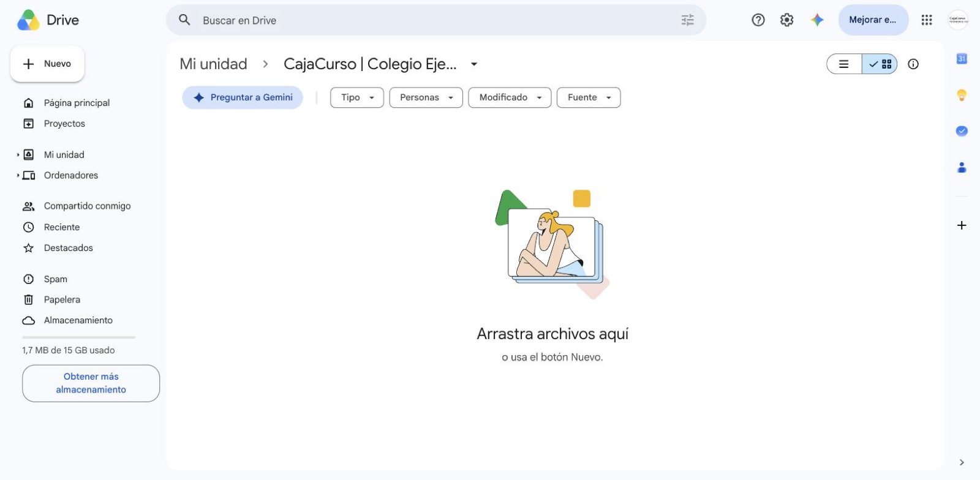Click the Google Drive logo
Screen dimensions: 980x480
(28, 20)
